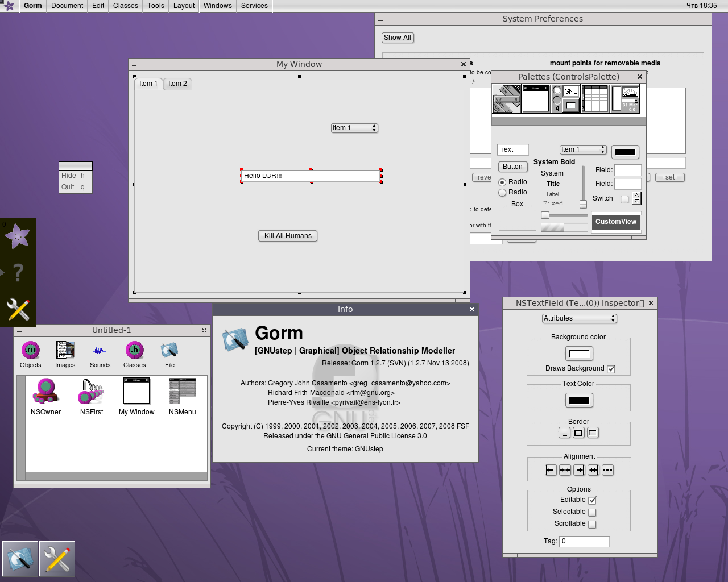This screenshot has height=582, width=728.
Task: Open the Item 1 popup in Controls palette
Action: (x=583, y=149)
